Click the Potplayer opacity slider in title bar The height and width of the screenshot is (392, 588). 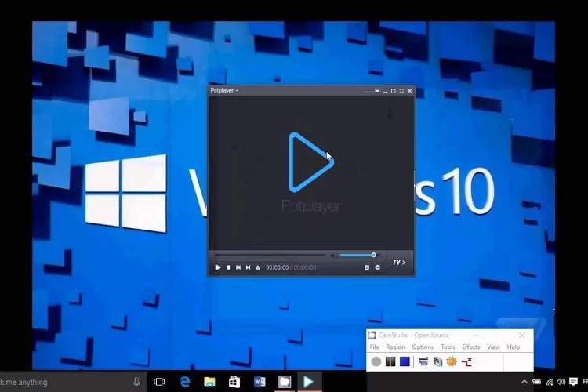pos(372,91)
